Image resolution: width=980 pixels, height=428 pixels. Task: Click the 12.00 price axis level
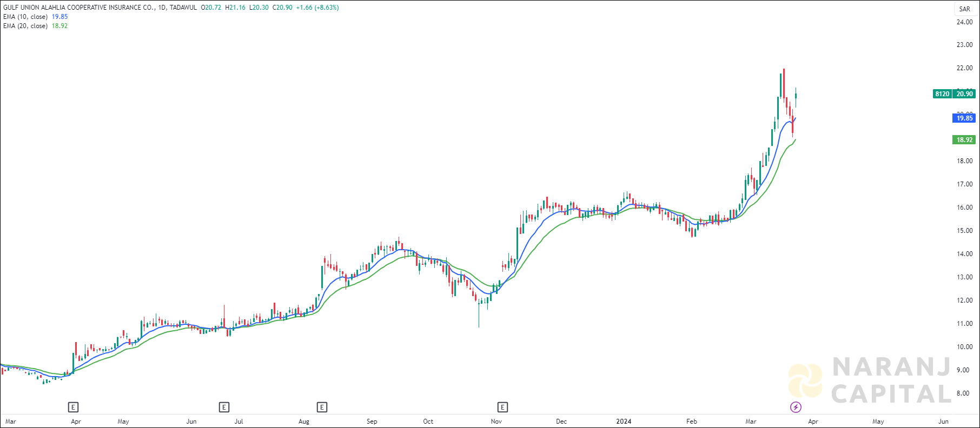click(x=964, y=300)
